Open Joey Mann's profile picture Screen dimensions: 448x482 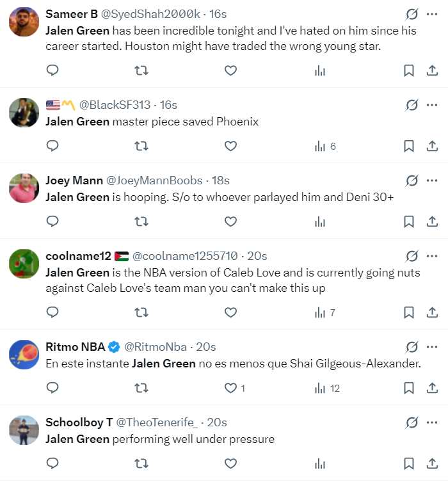[24, 189]
